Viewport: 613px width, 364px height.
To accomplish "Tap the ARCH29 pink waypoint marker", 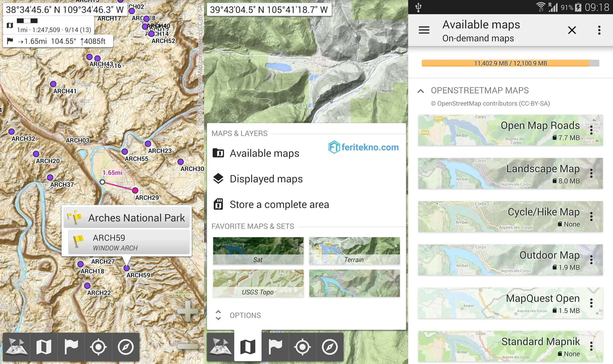I will (135, 190).
